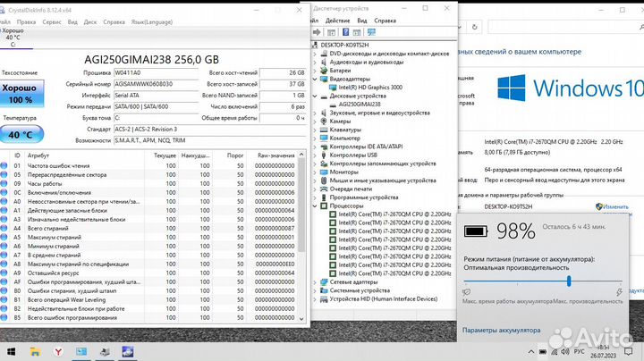Viewport: 644px width, 361px height.
Task: Click status circle for attribute 09 Часы работы
Action: [x=4, y=184]
